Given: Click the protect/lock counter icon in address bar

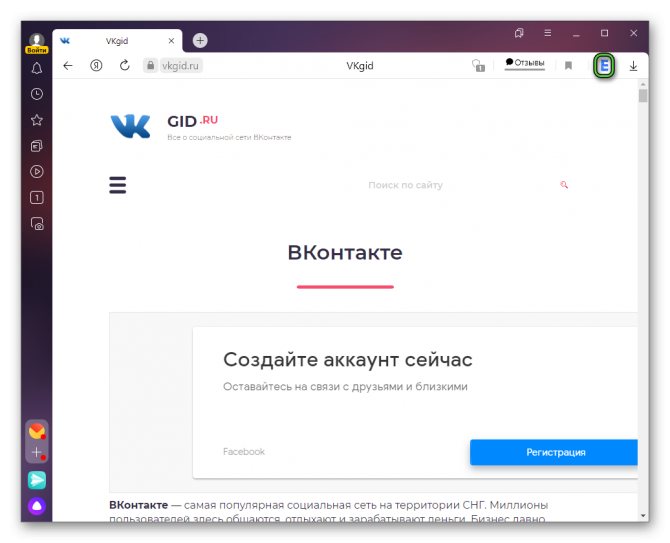Looking at the screenshot, I should 478,66.
